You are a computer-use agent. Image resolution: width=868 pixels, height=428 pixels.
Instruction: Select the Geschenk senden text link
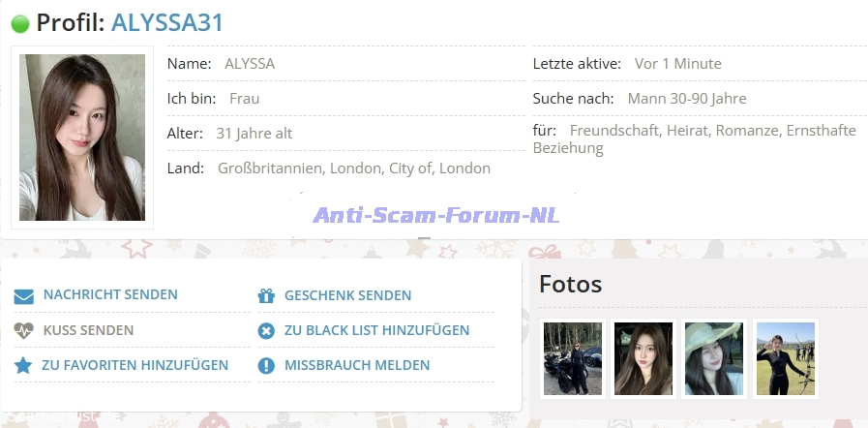point(347,295)
